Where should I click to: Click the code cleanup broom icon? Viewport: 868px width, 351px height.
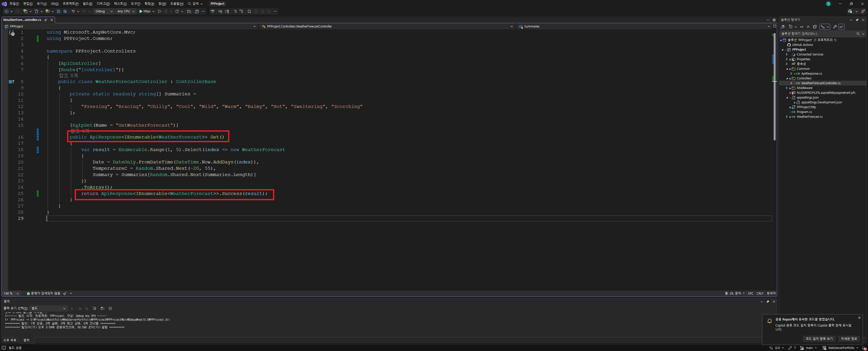point(65,294)
